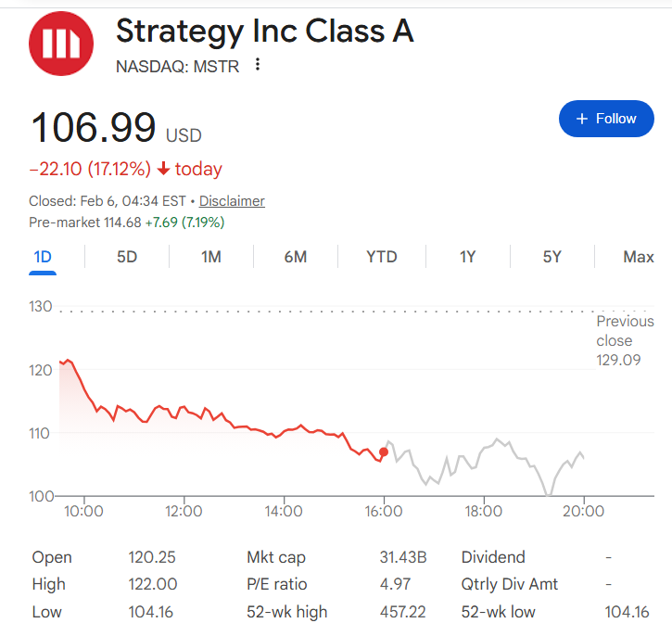Click the red closing-price dot on chart
Image resolution: width=672 pixels, height=636 pixels.
point(384,452)
